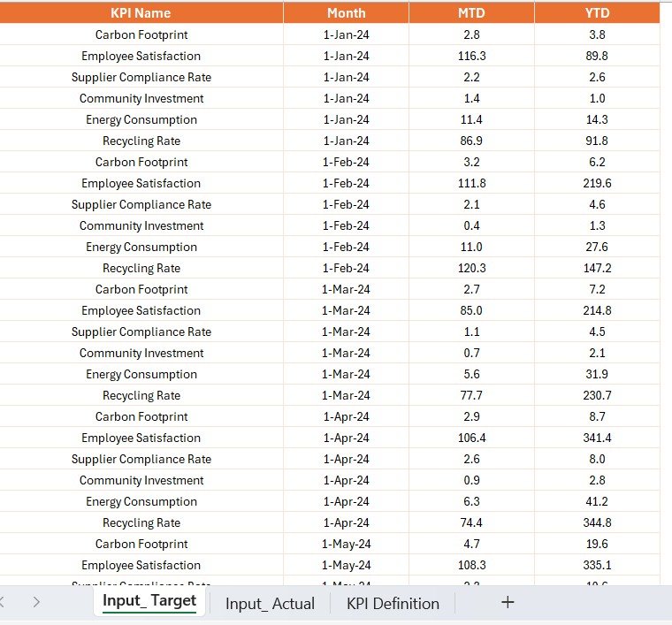Select Employee Satisfaction cell for 1-Jan-24
The width and height of the screenshot is (672, 625).
point(141,56)
